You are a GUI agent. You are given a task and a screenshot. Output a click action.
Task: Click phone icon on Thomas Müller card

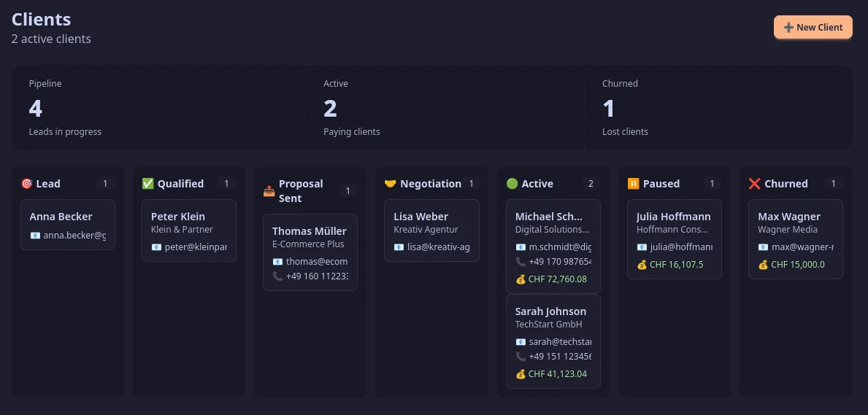(277, 276)
